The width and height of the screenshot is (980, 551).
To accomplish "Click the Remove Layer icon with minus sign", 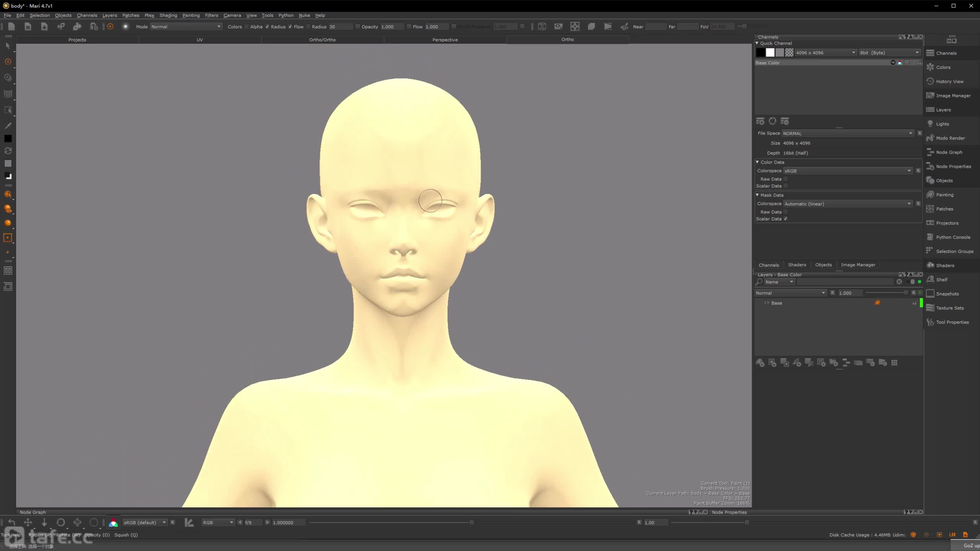I will 871,363.
